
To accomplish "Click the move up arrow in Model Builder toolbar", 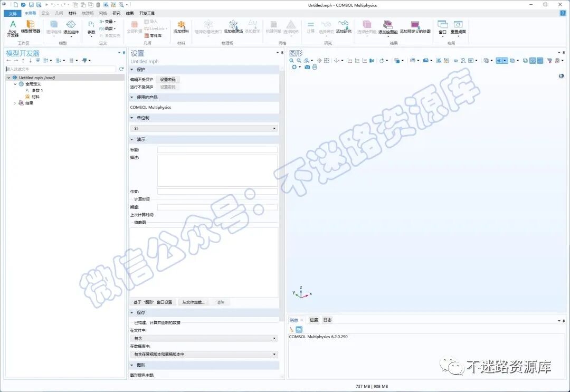I will [x=23, y=60].
